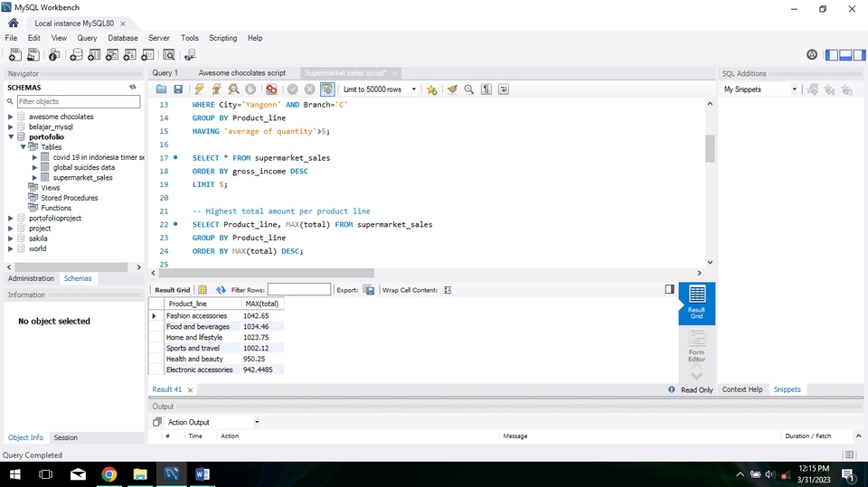Create a new stored procedure icon

click(129, 55)
